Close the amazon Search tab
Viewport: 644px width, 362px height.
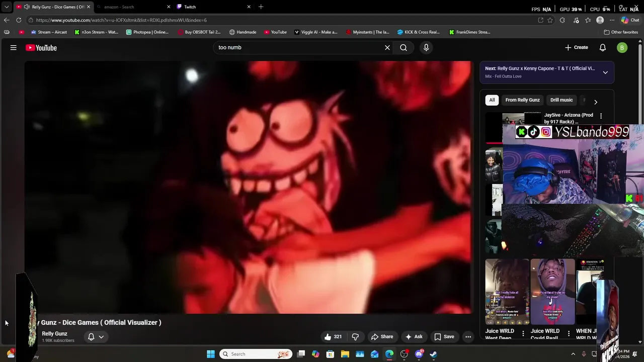click(x=169, y=7)
